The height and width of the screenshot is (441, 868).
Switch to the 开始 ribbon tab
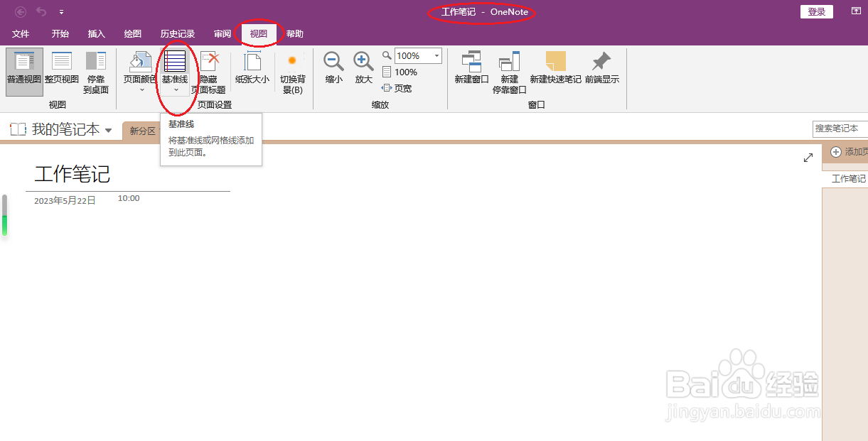[60, 34]
